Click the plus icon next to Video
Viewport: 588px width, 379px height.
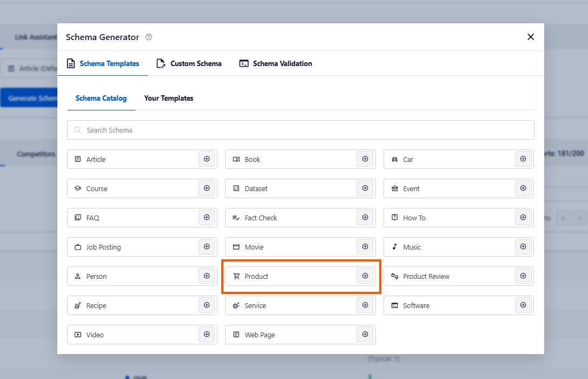(x=207, y=335)
